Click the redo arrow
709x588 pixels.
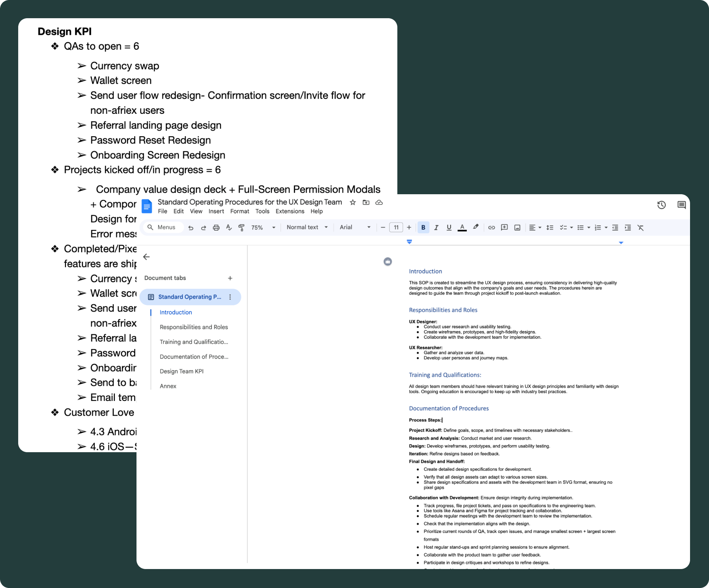(x=204, y=228)
